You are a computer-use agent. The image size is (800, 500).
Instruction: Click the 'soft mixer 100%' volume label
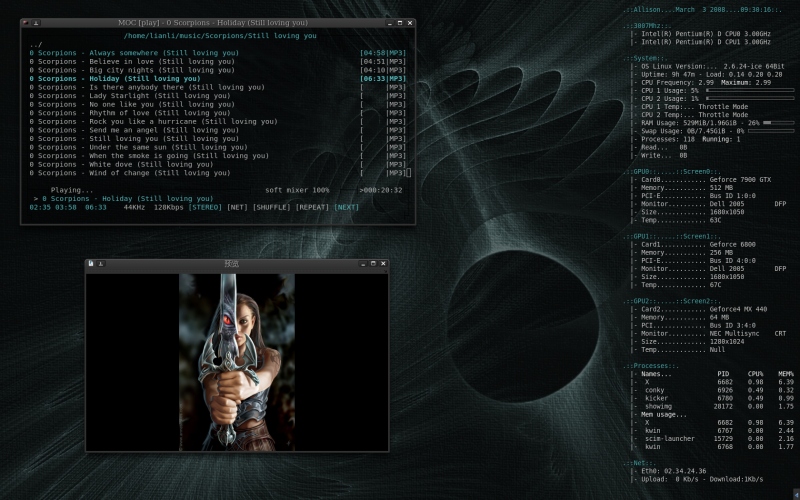297,190
